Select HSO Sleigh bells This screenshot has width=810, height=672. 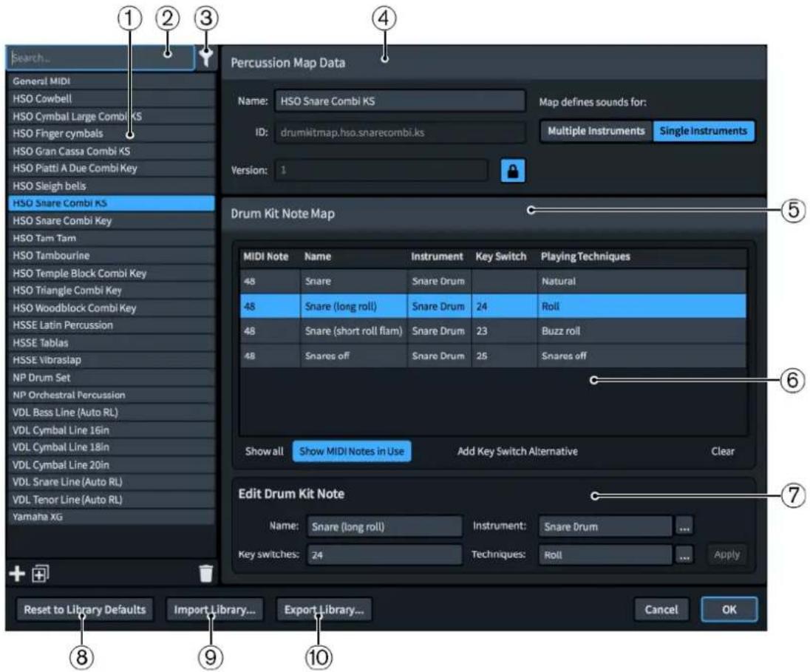pyautogui.click(x=111, y=186)
